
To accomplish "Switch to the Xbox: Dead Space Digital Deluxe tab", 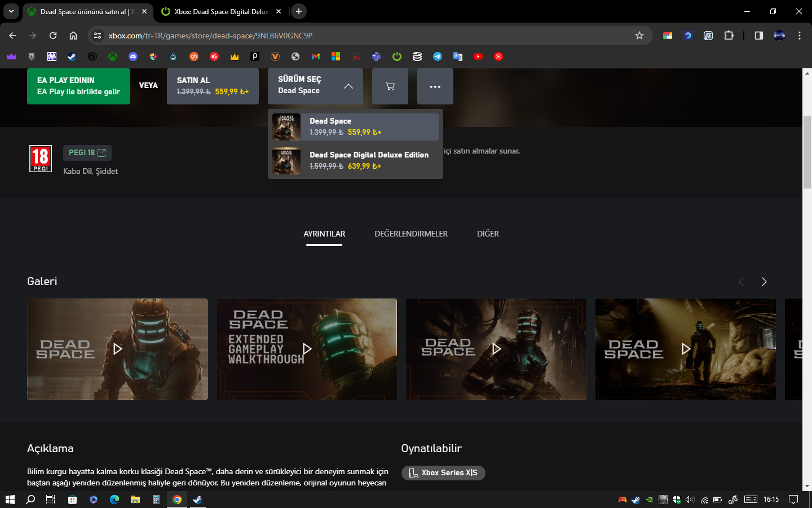I will point(220,11).
